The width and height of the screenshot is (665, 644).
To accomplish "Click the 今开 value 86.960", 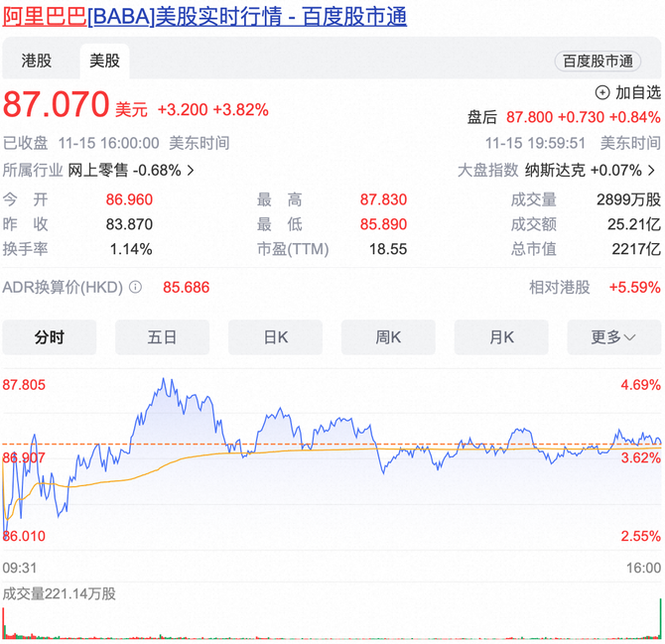I will (129, 199).
